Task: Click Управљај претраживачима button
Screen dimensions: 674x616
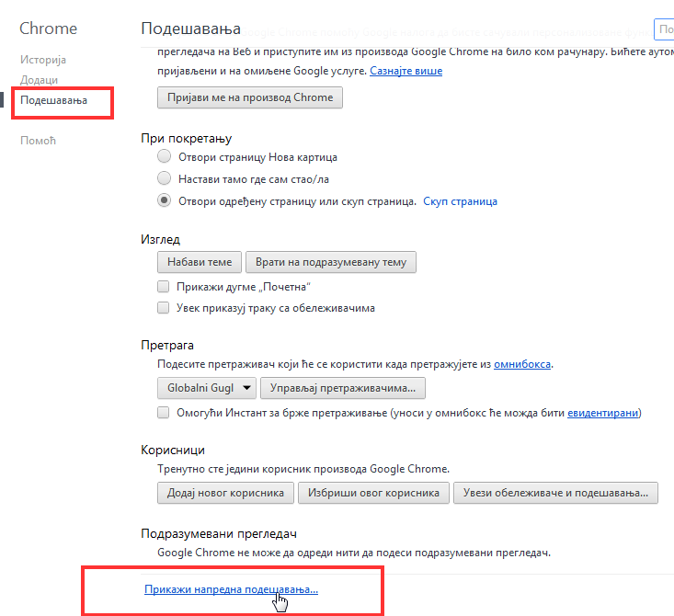Action: click(343, 388)
